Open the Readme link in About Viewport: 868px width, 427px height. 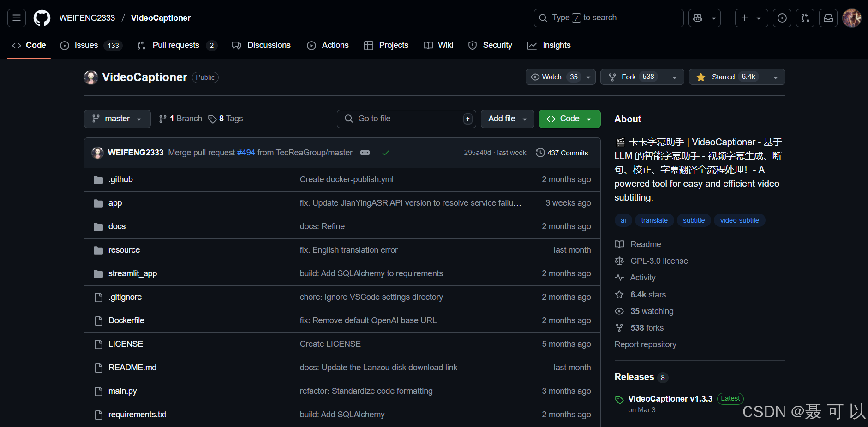638,244
